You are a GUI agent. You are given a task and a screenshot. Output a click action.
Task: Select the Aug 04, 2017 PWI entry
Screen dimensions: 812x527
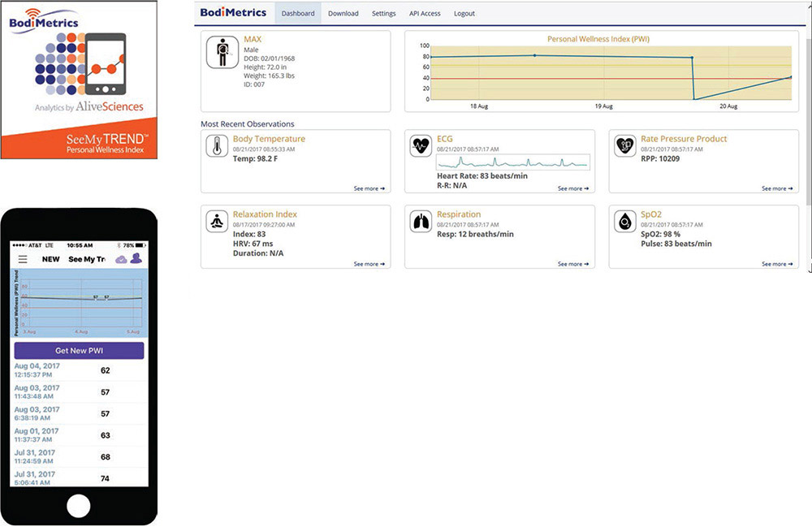(x=79, y=370)
